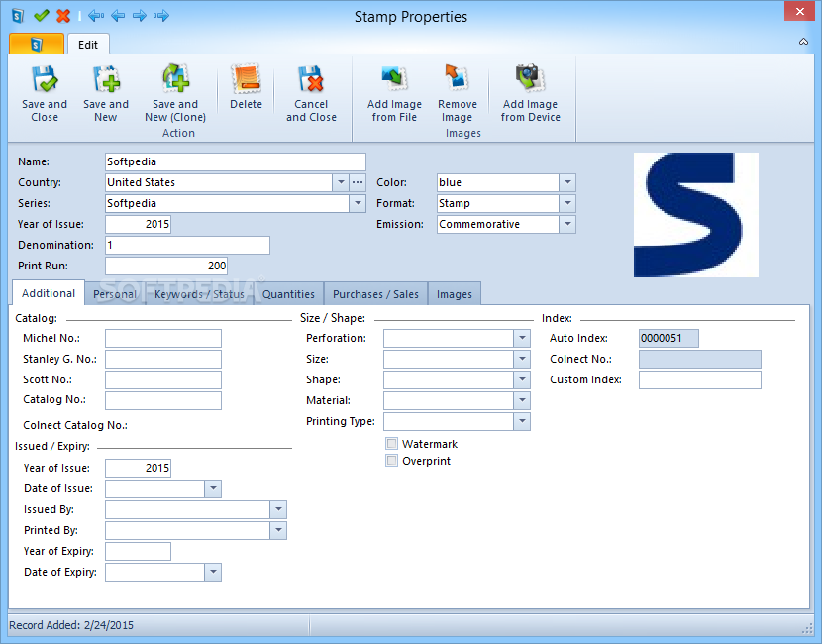This screenshot has height=644, width=822.
Task: Switch to the Keywords / Status tab
Action: pyautogui.click(x=199, y=294)
